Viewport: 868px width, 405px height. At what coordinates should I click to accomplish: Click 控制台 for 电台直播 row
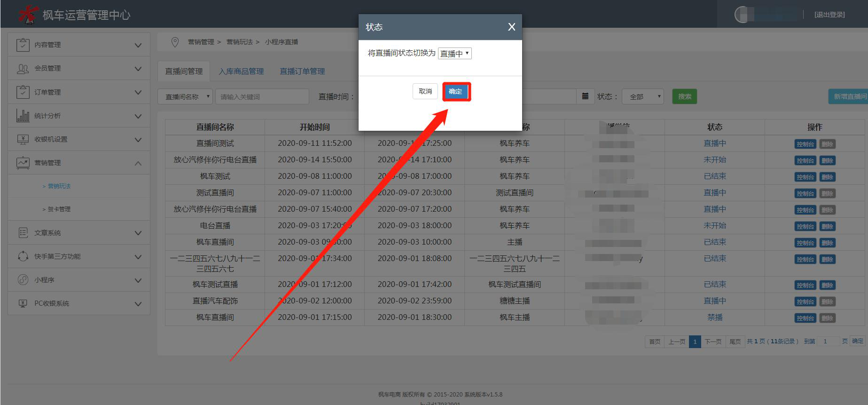(805, 227)
